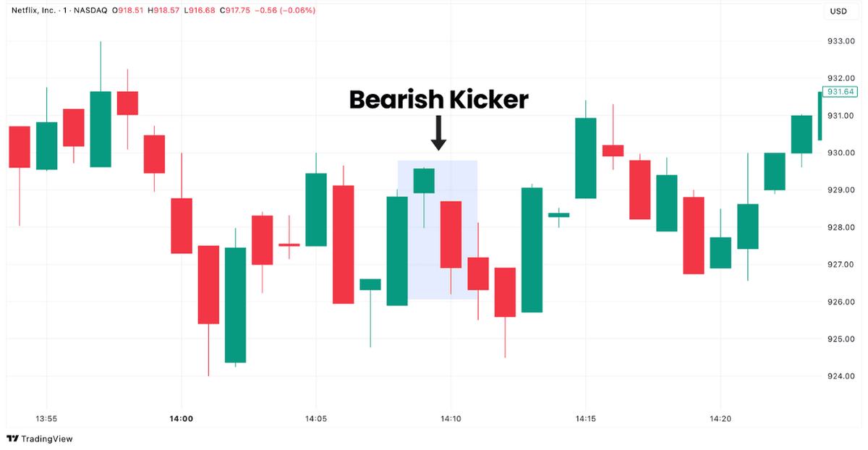Click the 928.00 price scale label
This screenshot has width=868, height=450.
(x=841, y=227)
